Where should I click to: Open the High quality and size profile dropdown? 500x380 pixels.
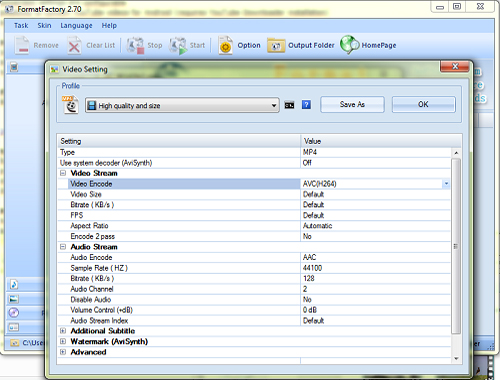point(182,105)
